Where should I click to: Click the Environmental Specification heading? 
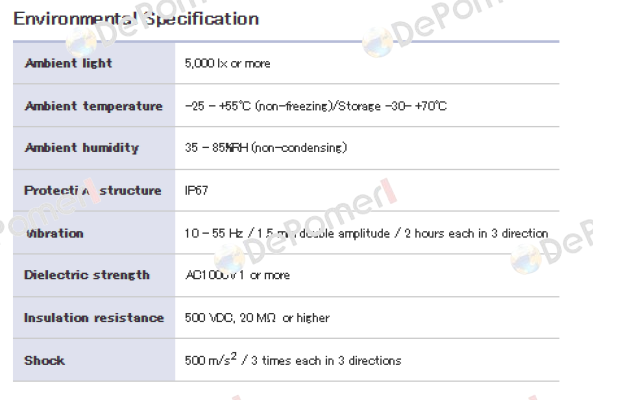tap(136, 19)
